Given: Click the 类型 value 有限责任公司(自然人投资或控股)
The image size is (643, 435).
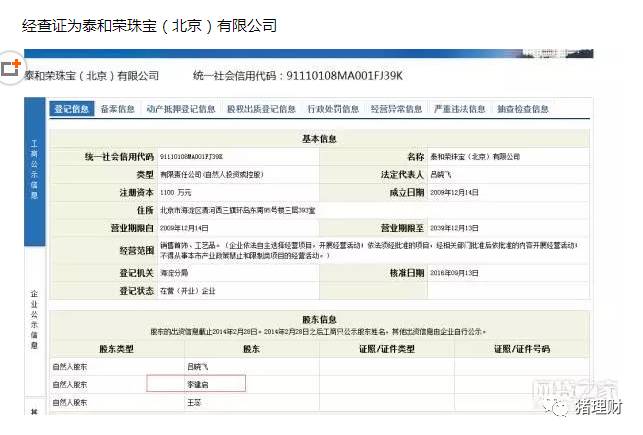Looking at the screenshot, I should 212,175.
